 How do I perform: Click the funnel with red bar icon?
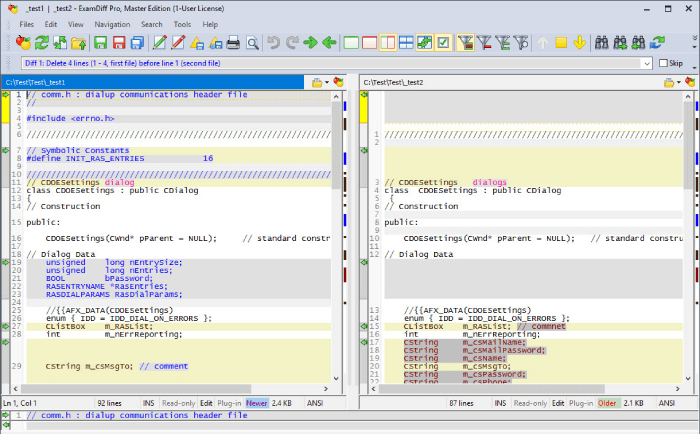484,43
